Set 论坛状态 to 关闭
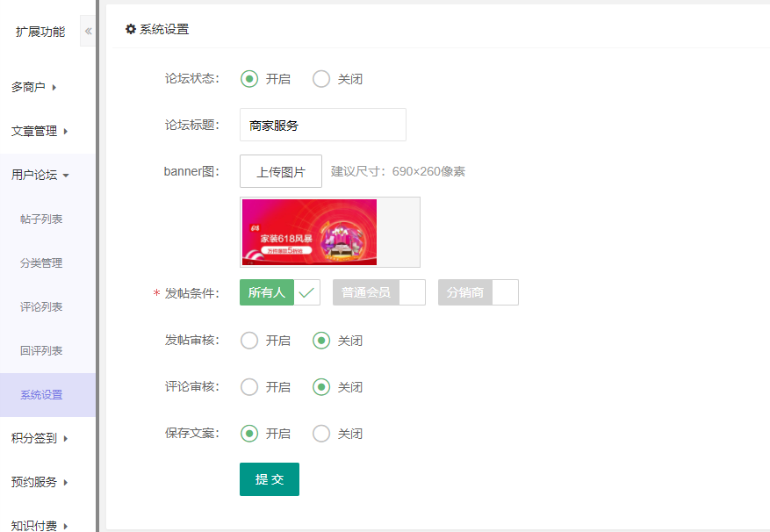 [321, 79]
